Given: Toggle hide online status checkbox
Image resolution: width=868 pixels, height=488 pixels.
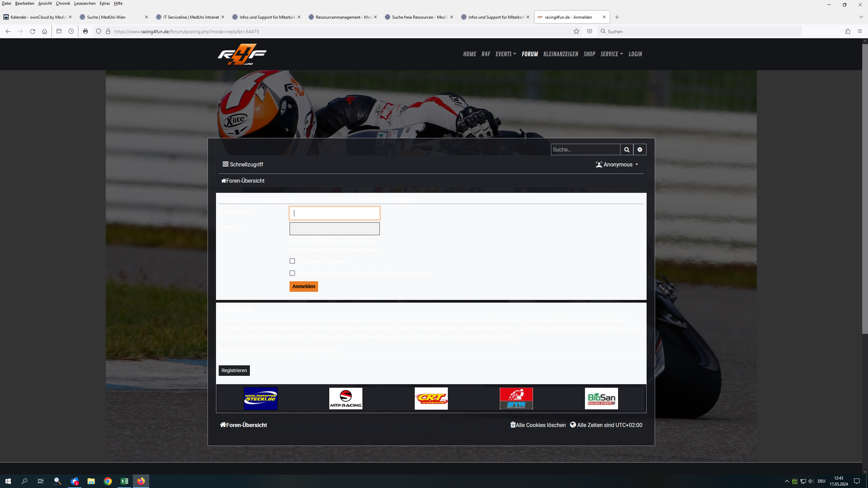Looking at the screenshot, I should 292,273.
